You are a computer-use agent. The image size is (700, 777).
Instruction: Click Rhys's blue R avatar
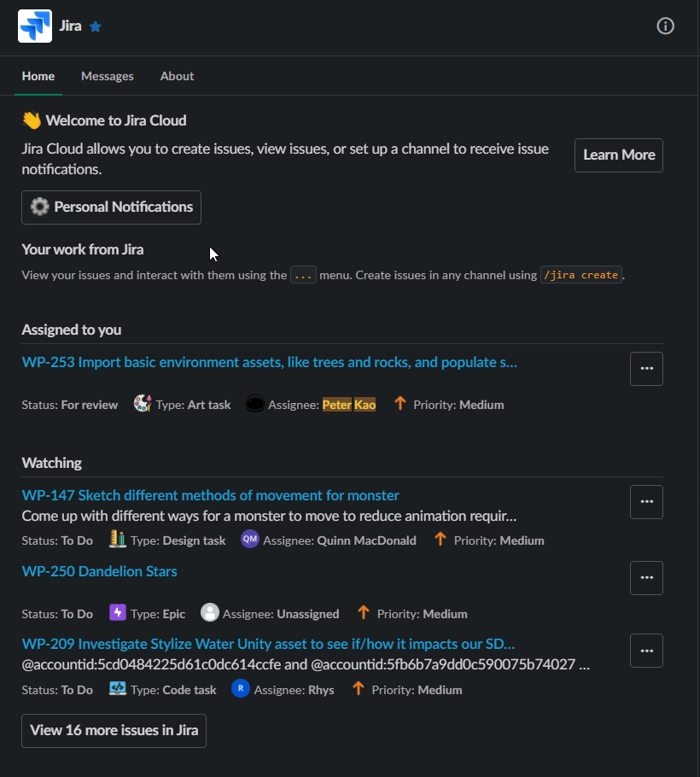240,689
